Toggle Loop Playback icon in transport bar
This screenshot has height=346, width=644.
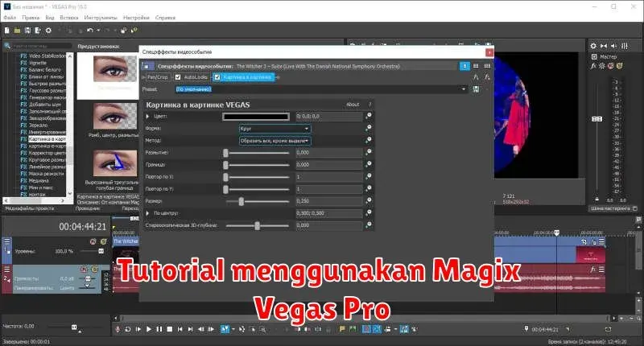pyautogui.click(x=128, y=329)
